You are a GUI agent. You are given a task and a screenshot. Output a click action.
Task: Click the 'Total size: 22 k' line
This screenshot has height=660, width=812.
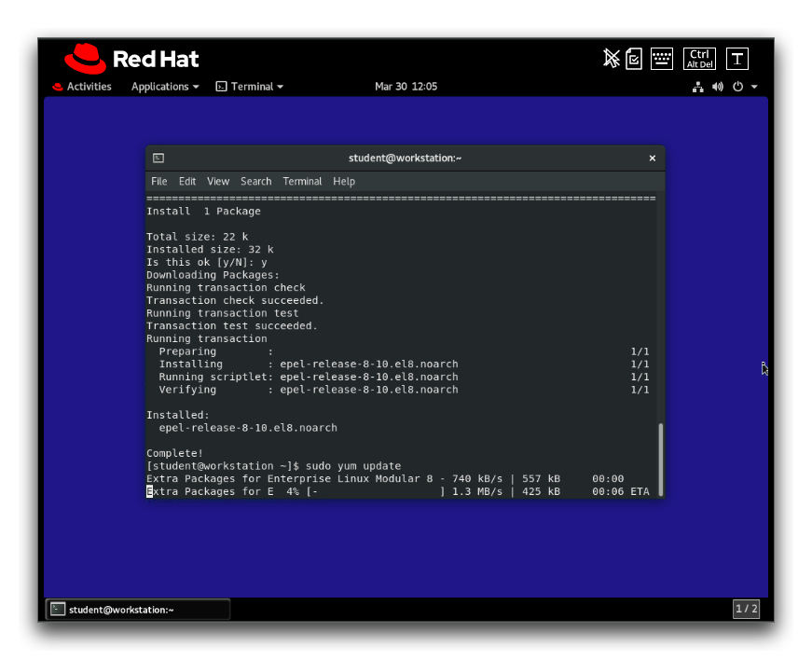[197, 237]
